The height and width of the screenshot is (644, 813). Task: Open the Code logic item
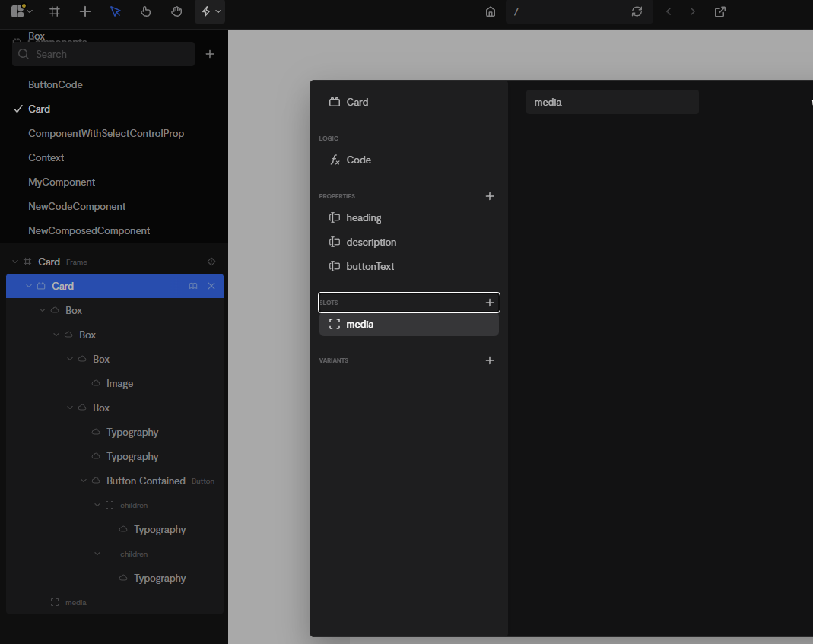click(x=358, y=160)
